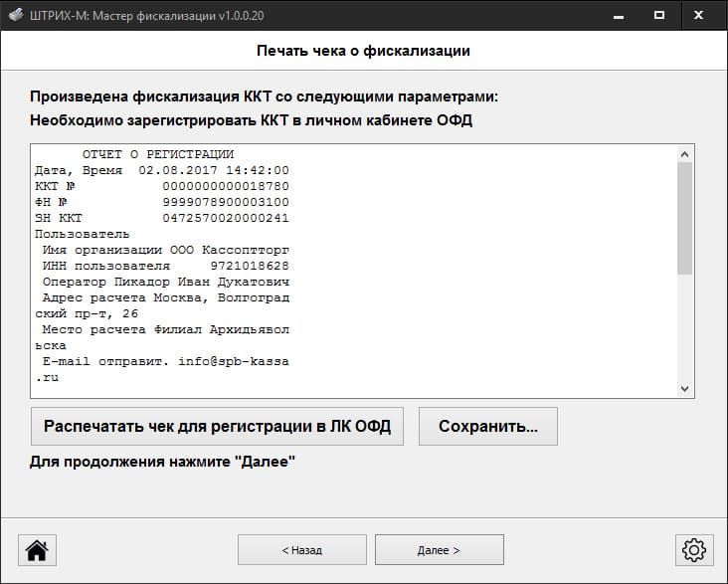This screenshot has height=584, width=728.
Task: Click the ".ru" line in the report
Action: (x=47, y=377)
